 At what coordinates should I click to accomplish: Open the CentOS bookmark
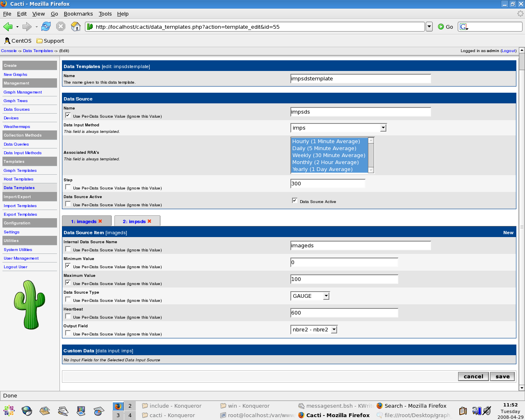(x=18, y=41)
